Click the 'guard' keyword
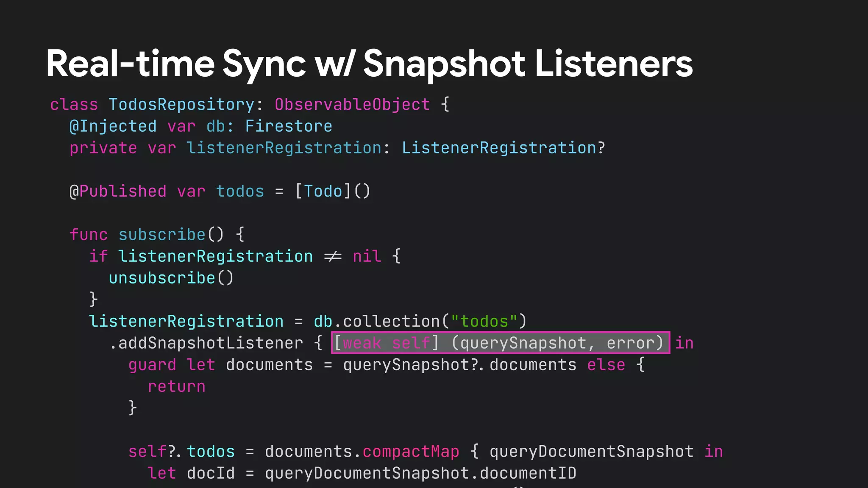 (152, 365)
